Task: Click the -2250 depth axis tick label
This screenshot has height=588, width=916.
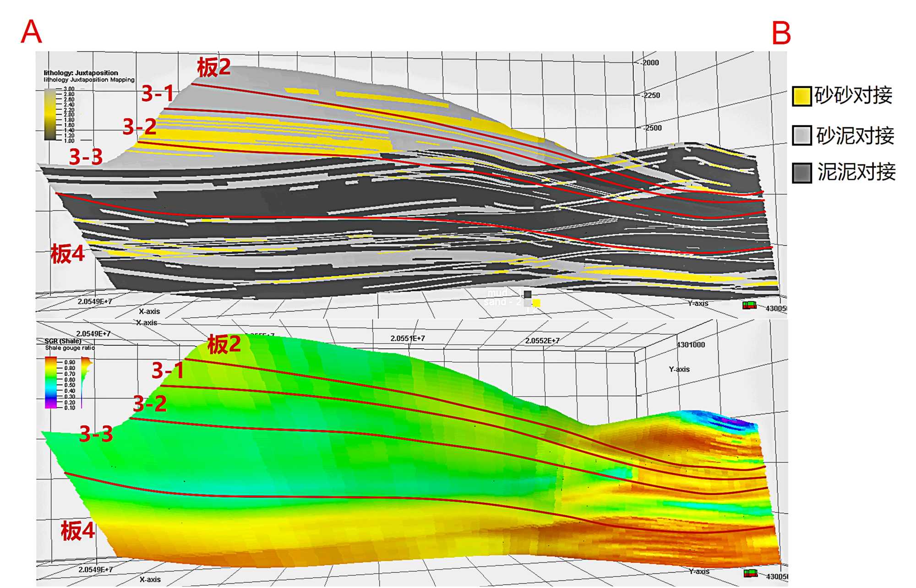Action: tap(651, 95)
